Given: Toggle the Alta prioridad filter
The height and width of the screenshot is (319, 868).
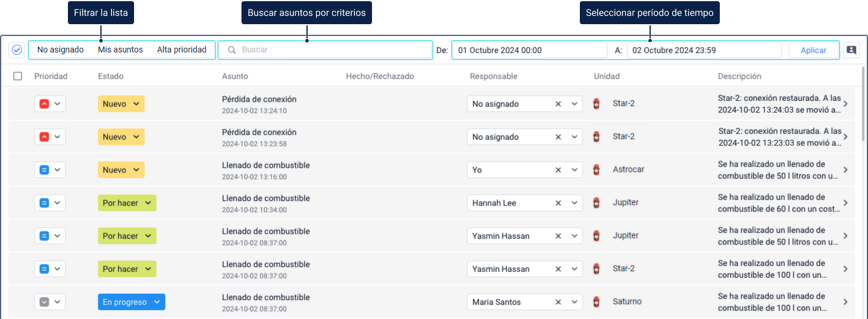Looking at the screenshot, I should (182, 50).
